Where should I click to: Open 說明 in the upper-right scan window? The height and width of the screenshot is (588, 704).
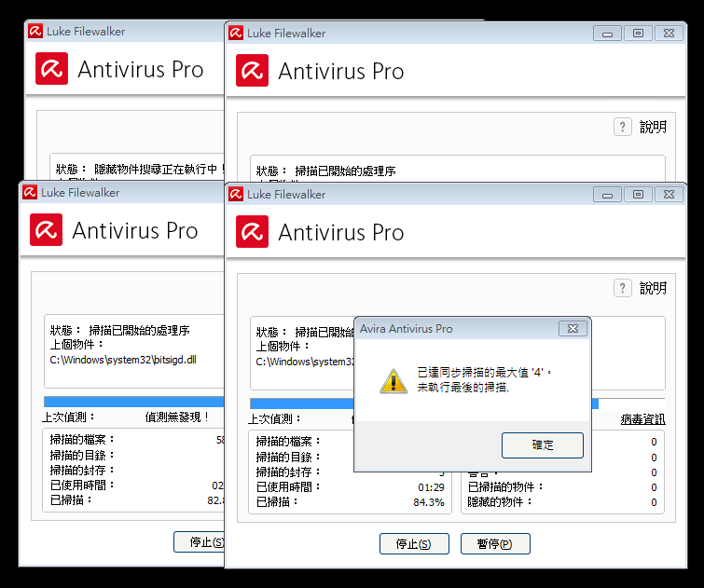tap(653, 128)
